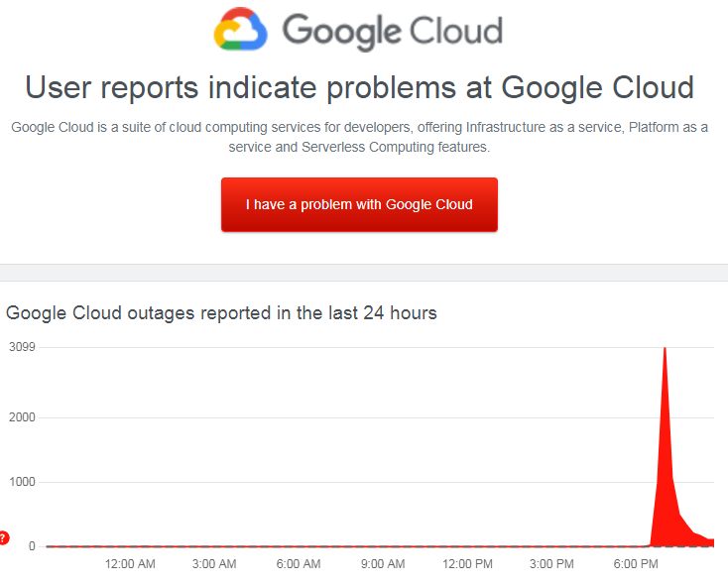
Task: Click the 2000 gridline label
Action: click(x=22, y=417)
